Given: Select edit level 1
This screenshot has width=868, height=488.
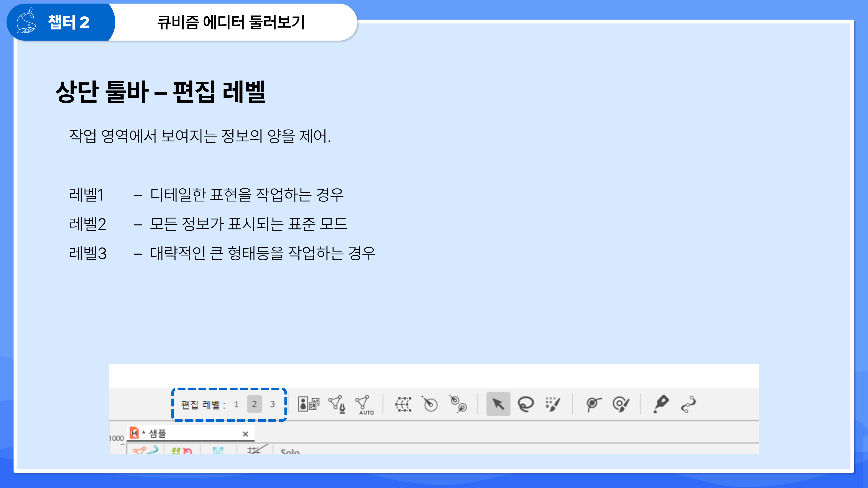Looking at the screenshot, I should point(236,404).
